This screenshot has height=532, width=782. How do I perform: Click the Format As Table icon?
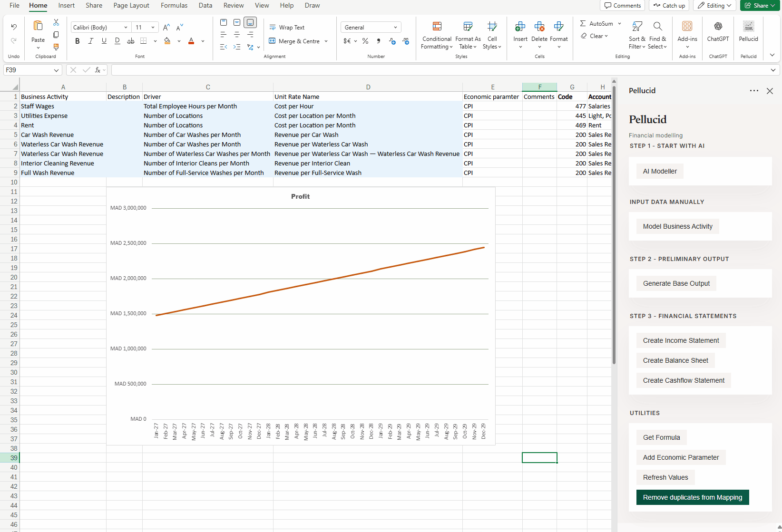[468, 26]
